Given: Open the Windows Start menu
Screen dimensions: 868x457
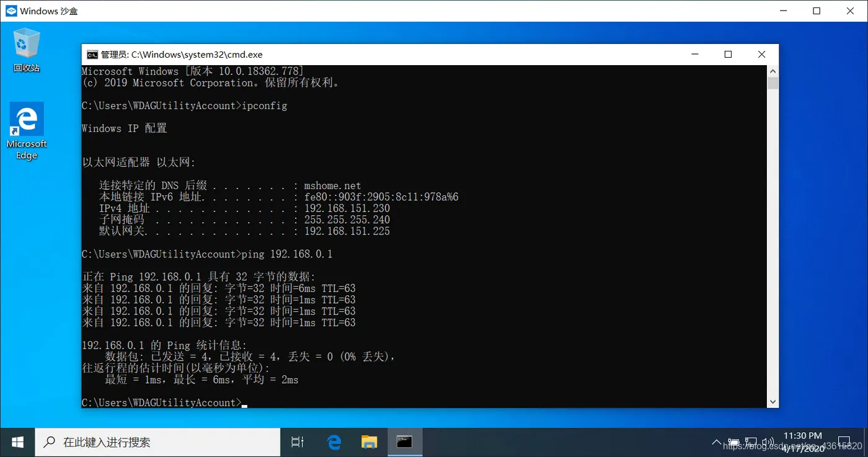Looking at the screenshot, I should (x=17, y=442).
